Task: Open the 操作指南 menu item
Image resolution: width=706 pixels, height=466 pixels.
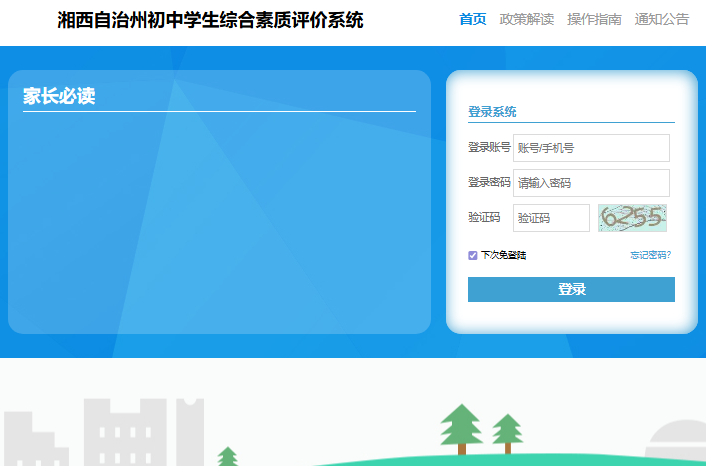Action: point(594,19)
